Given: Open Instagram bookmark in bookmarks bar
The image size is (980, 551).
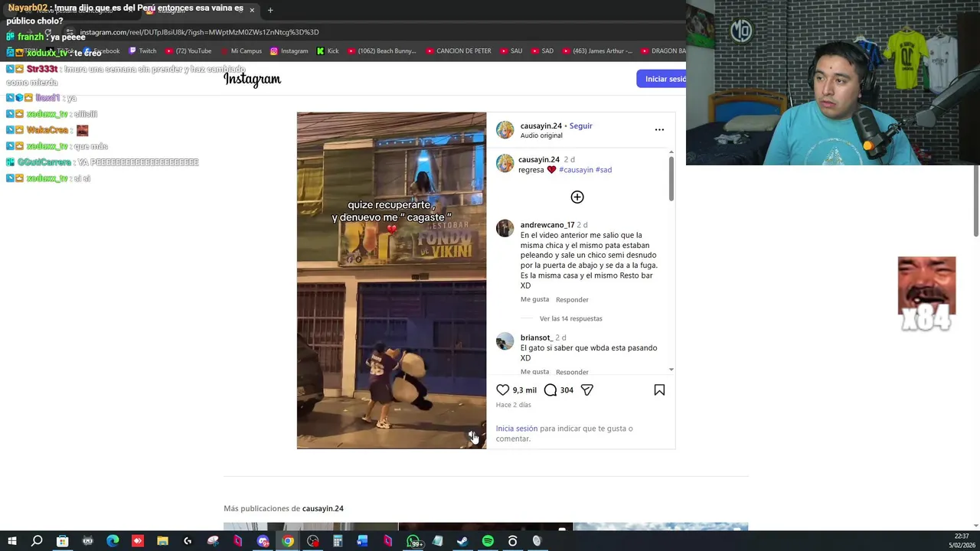Looking at the screenshot, I should (x=289, y=51).
